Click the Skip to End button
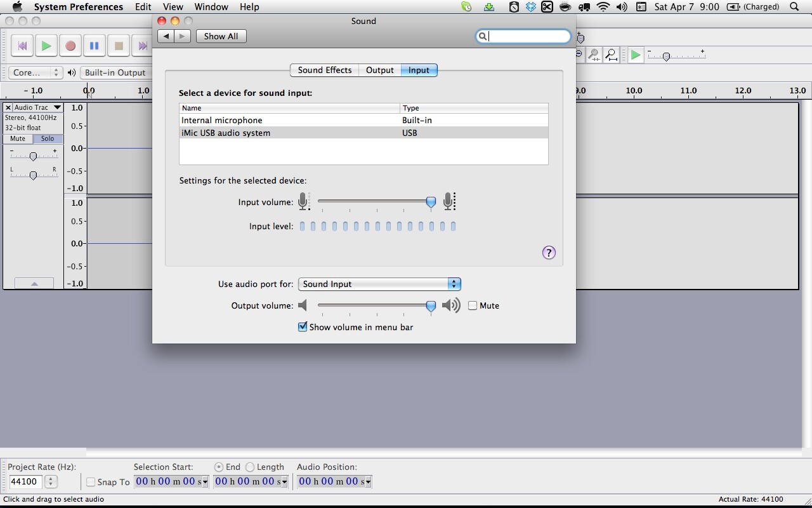Image resolution: width=812 pixels, height=508 pixels. tap(143, 46)
